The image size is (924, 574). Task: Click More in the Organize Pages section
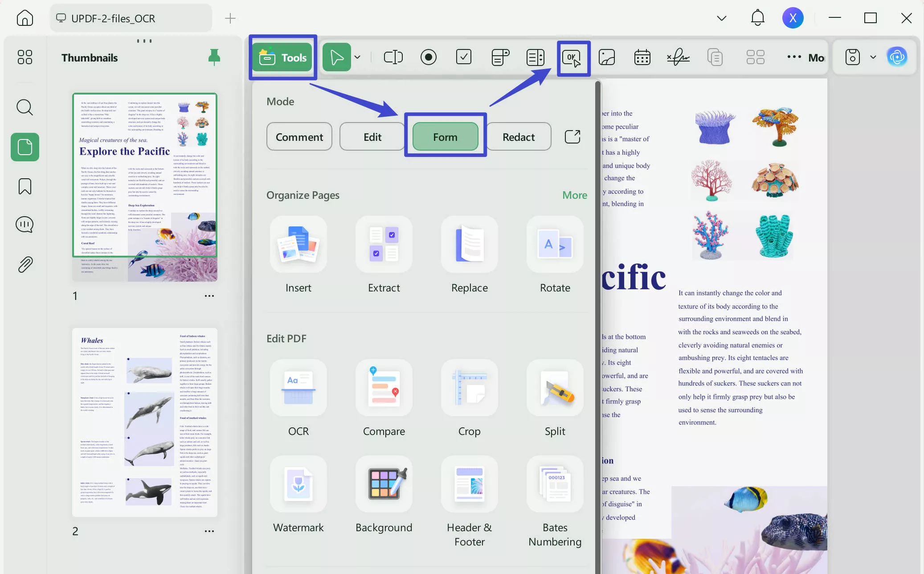coord(574,195)
